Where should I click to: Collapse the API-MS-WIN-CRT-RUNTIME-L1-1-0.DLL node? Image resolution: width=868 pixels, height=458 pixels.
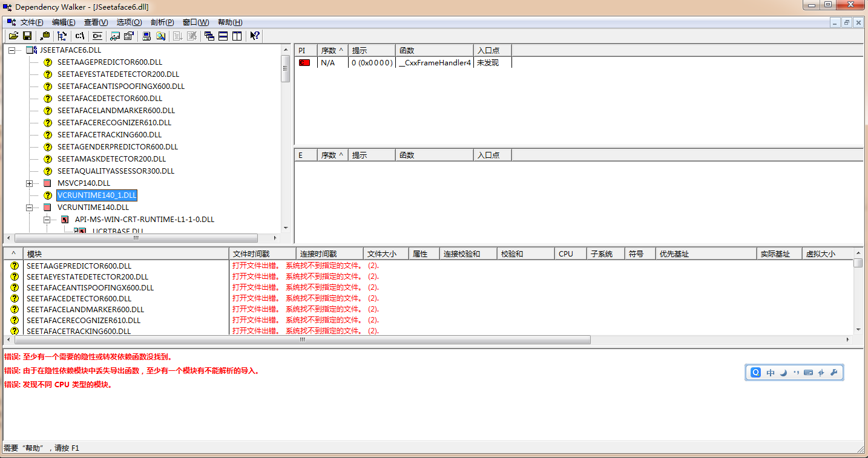(47, 220)
